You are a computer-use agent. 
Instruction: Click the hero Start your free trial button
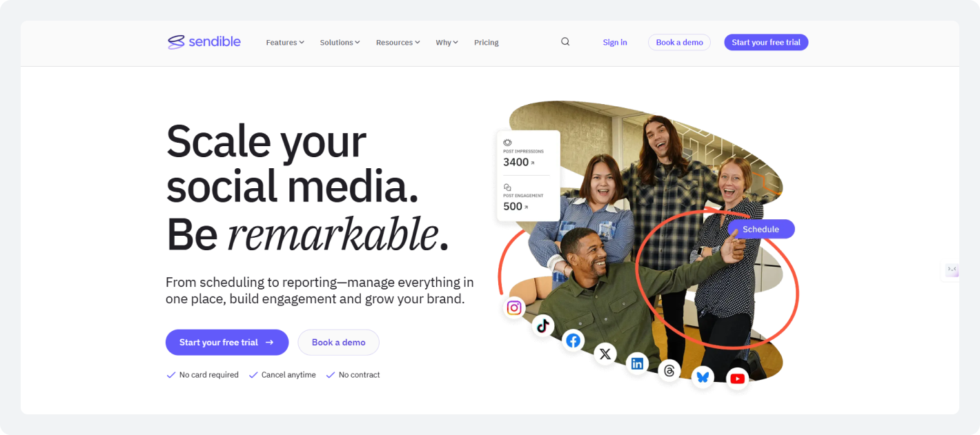227,342
